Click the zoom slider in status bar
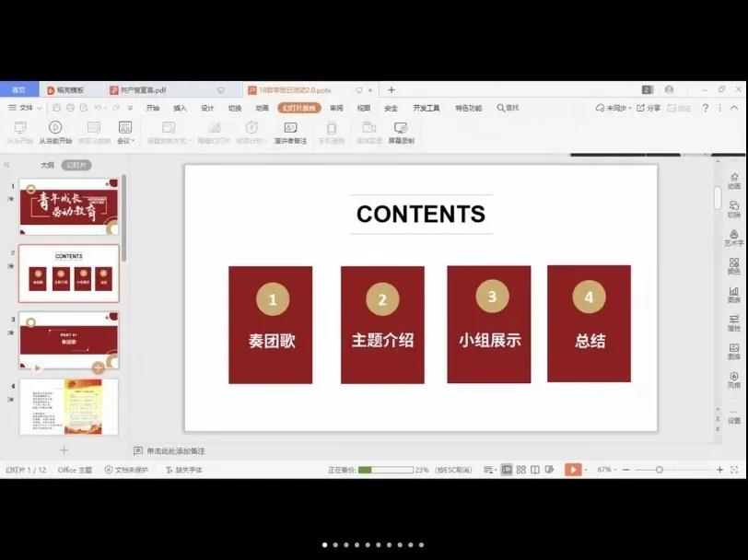Viewport: 748px width, 560px height. (x=660, y=470)
